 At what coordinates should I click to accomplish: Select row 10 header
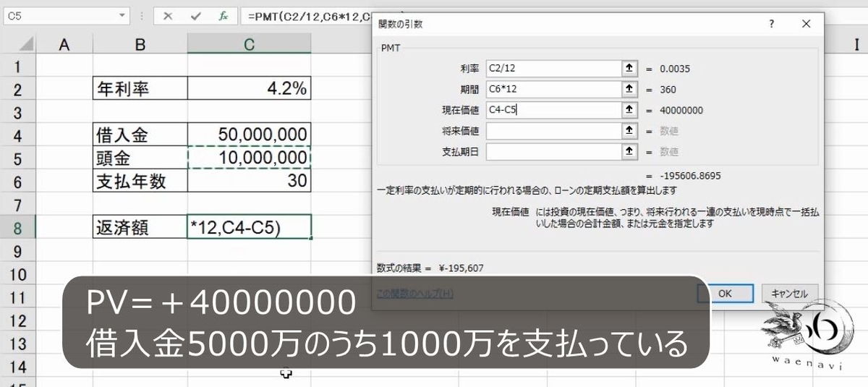point(18,274)
